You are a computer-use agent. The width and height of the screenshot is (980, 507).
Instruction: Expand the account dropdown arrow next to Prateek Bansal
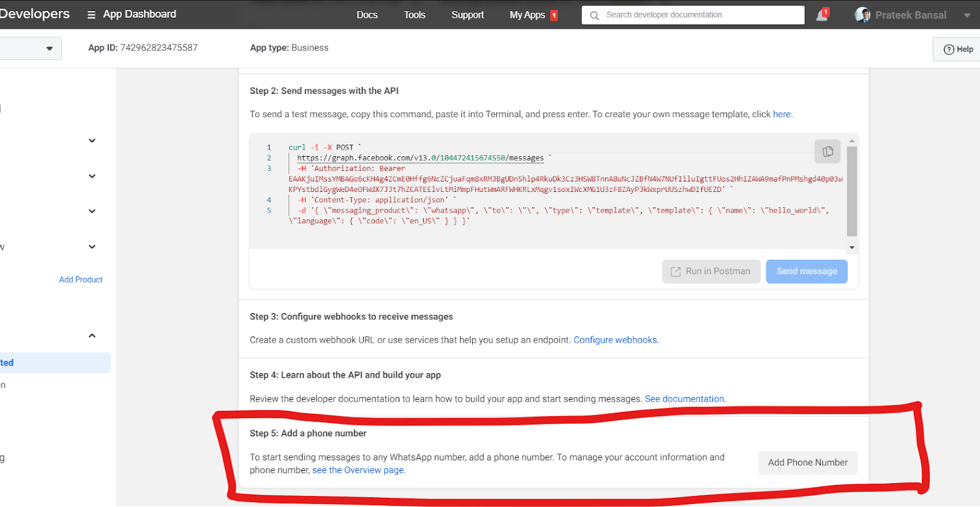pos(967,15)
